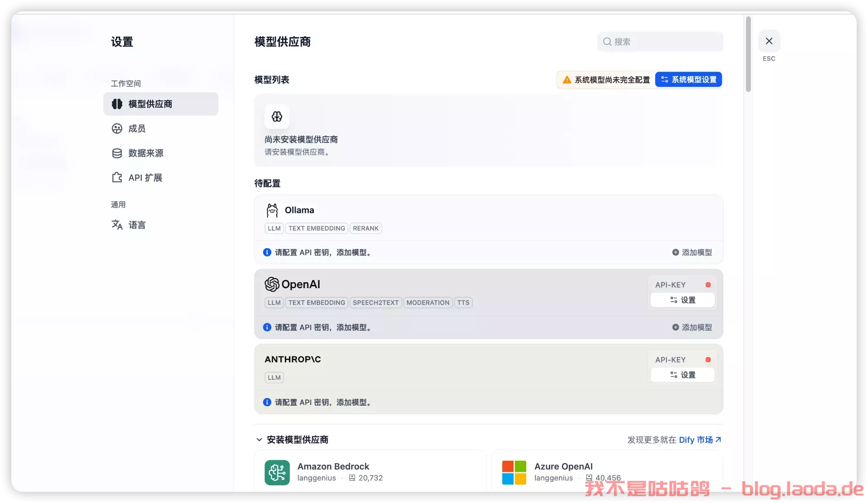Click the Ollama llama logo

[x=272, y=210]
